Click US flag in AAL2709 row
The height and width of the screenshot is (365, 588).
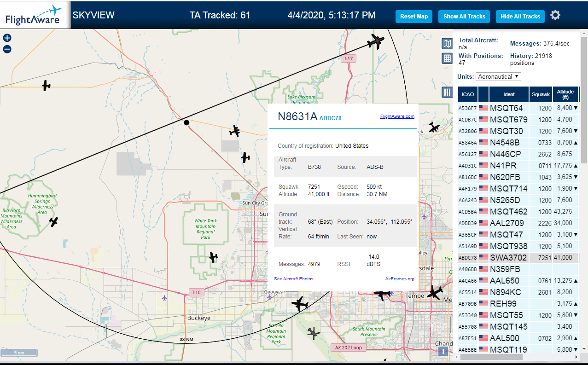pos(483,223)
